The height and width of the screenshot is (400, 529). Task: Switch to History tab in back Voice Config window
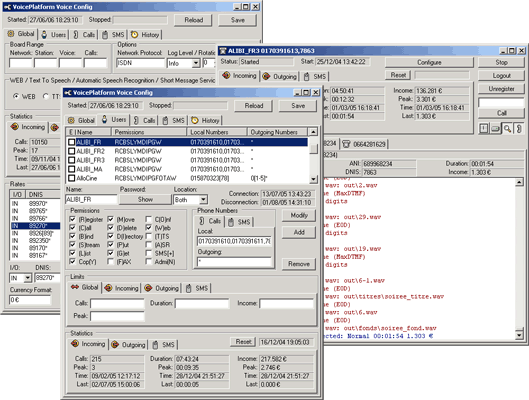[145, 34]
